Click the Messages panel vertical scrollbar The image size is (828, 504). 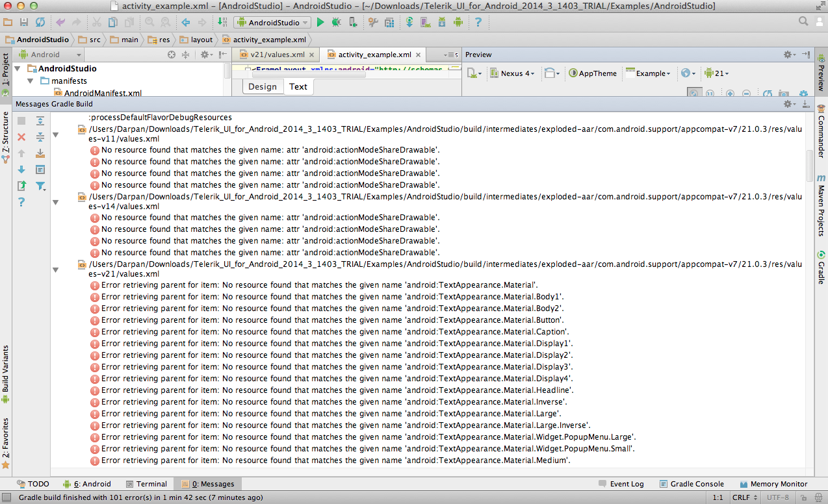click(x=809, y=166)
